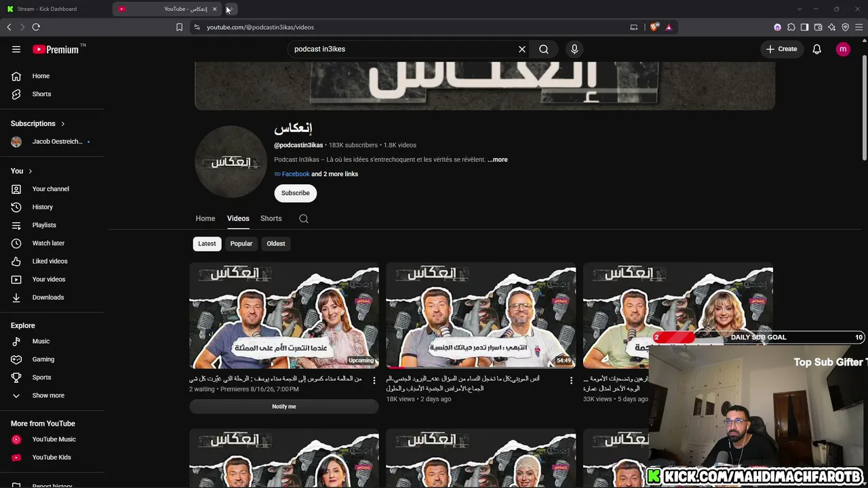Click the Create button
Screen dimensions: 868x488
pyautogui.click(x=782, y=49)
